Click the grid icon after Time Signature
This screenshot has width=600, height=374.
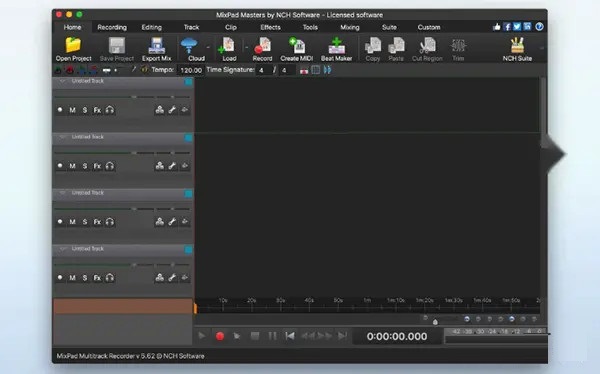[316, 70]
